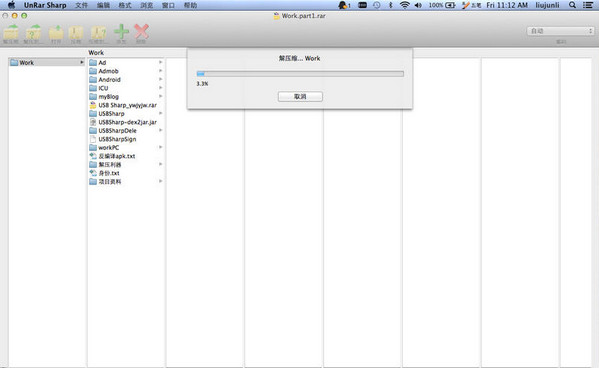The width and height of the screenshot is (599, 368).
Task: Open the encoding dropdown in the toolbar
Action: pyautogui.click(x=560, y=31)
